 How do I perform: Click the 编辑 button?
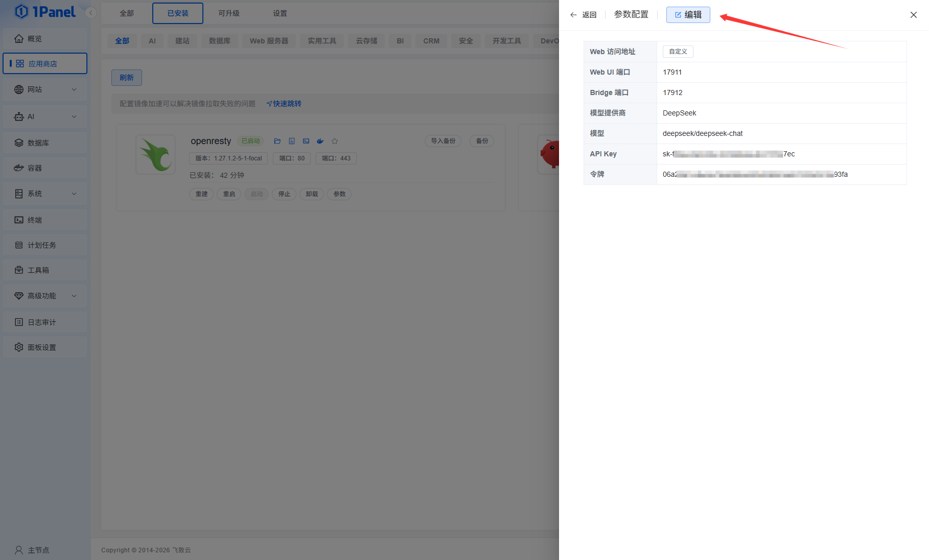[x=688, y=15]
